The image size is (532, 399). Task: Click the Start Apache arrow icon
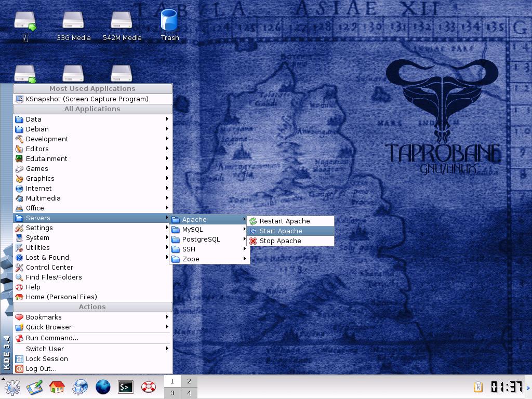253,231
